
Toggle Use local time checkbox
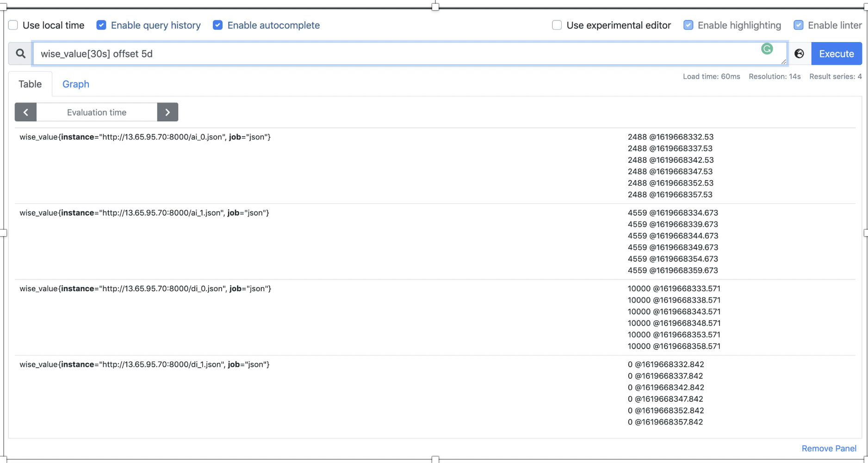point(13,25)
